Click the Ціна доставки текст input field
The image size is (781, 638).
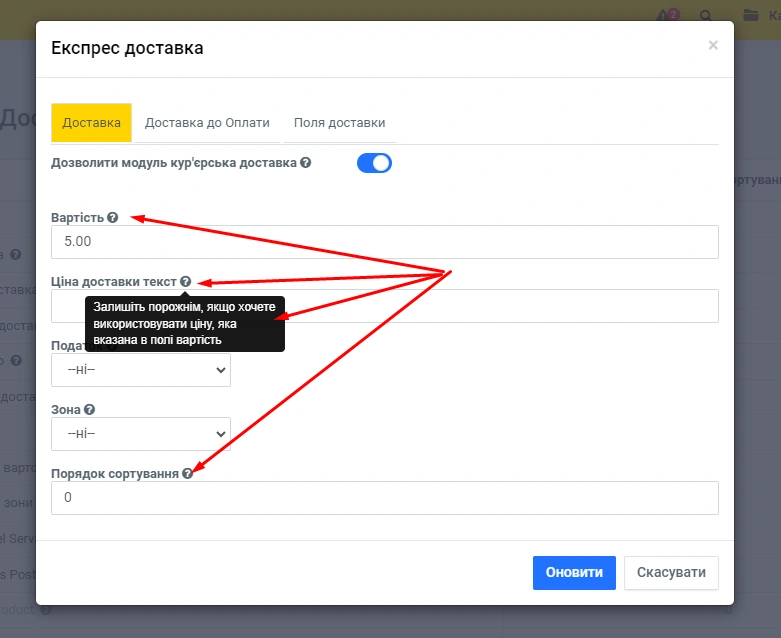(x=500, y=306)
